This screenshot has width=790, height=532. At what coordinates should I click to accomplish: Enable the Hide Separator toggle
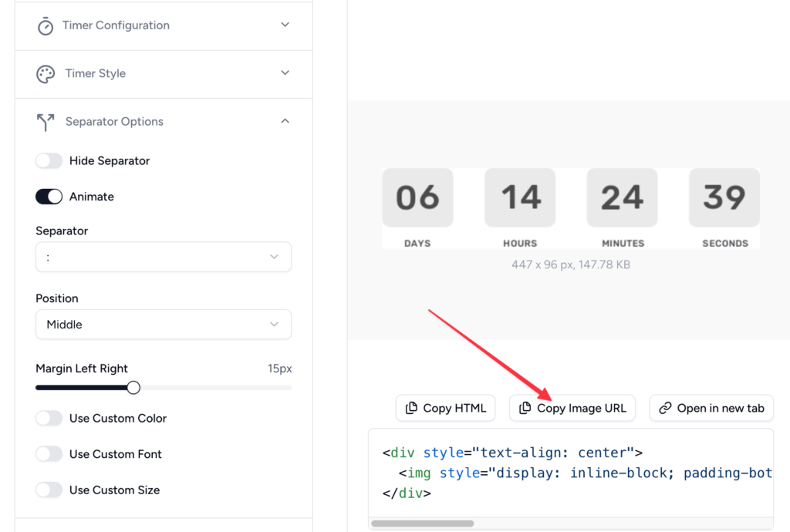click(49, 160)
